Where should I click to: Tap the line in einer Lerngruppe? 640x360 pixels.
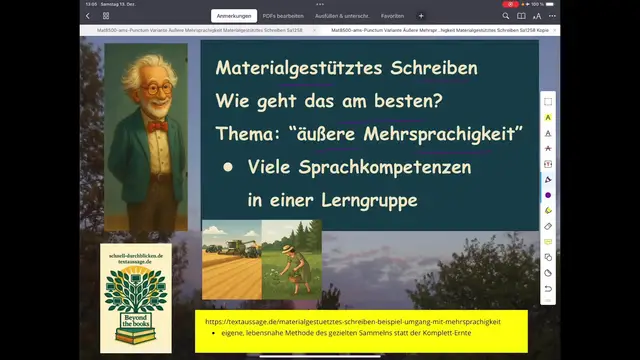pyautogui.click(x=332, y=200)
